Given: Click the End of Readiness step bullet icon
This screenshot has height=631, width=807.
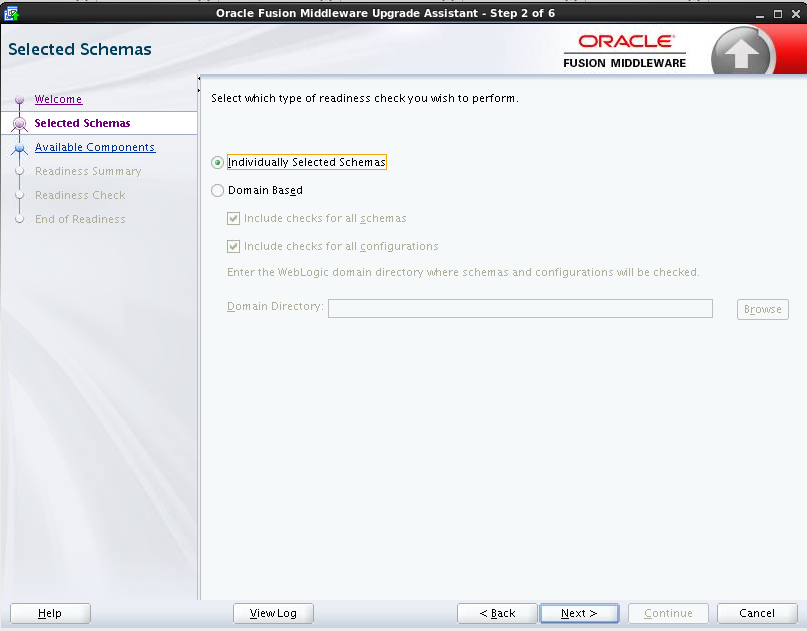Looking at the screenshot, I should (x=20, y=219).
